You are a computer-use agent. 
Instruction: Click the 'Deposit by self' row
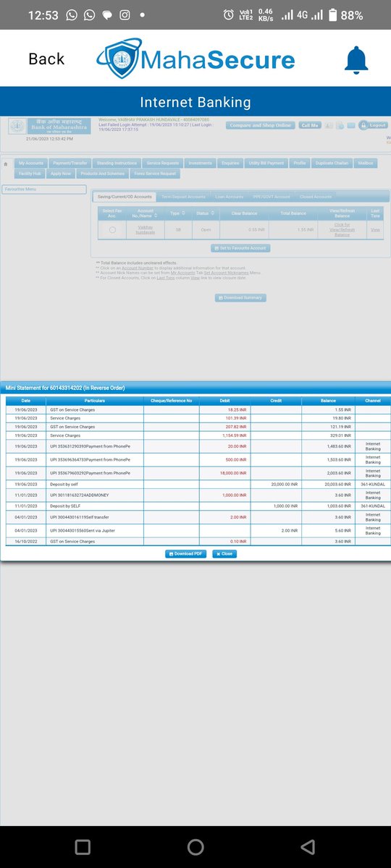(198, 484)
